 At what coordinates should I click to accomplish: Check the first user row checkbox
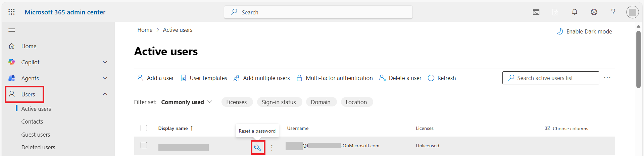pos(144,145)
